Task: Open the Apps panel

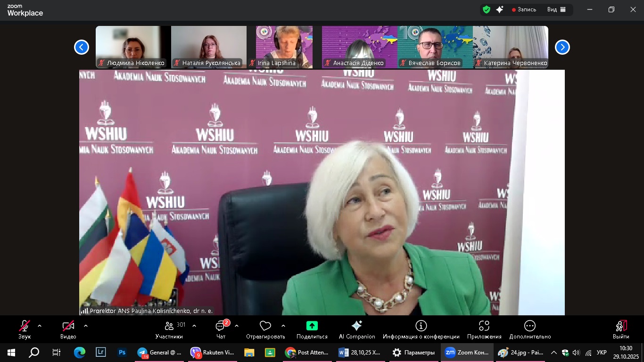Action: pos(484,329)
